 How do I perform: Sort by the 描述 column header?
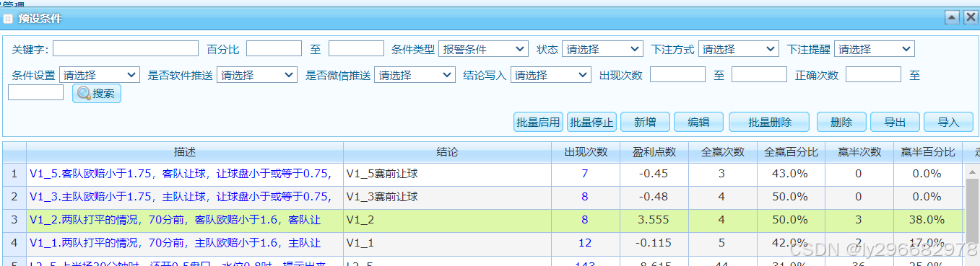[185, 152]
